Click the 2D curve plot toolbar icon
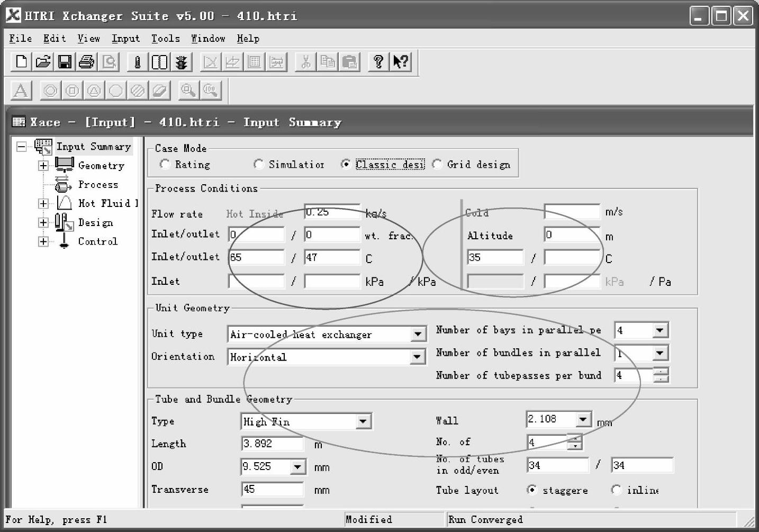The width and height of the screenshot is (759, 532). (210, 62)
